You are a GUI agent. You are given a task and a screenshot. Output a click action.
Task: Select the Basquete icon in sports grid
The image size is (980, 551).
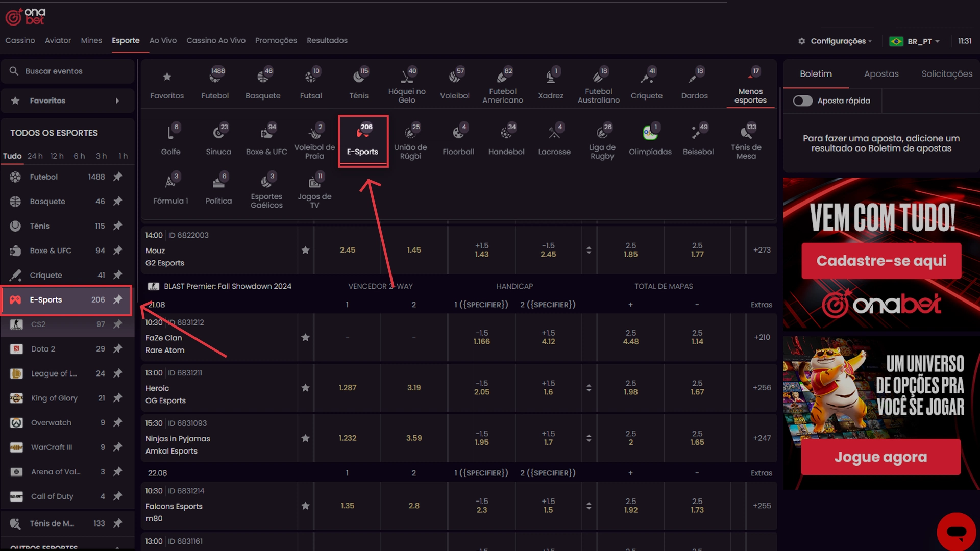coord(263,84)
